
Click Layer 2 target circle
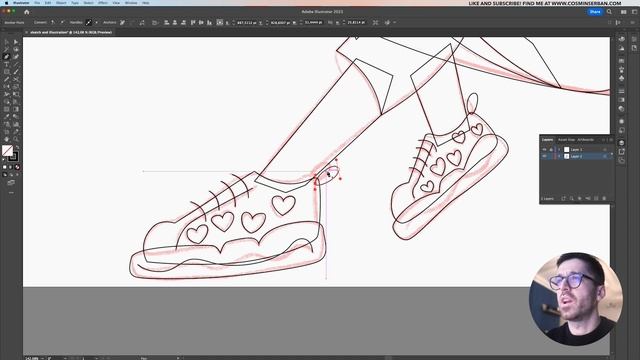coord(605,156)
